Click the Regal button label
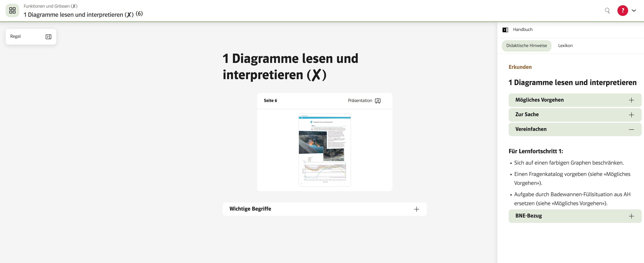Viewport: 644px width, 263px height. 16,36
